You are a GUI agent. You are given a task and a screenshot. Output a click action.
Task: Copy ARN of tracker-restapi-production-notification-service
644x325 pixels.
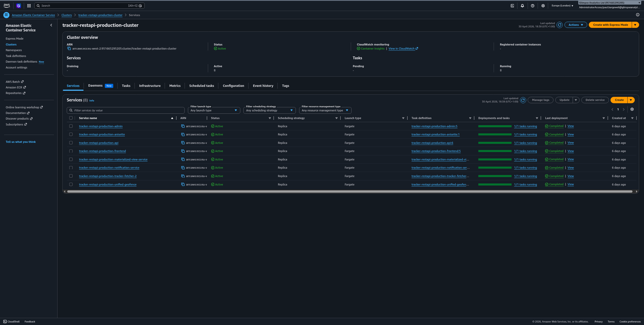pyautogui.click(x=183, y=168)
